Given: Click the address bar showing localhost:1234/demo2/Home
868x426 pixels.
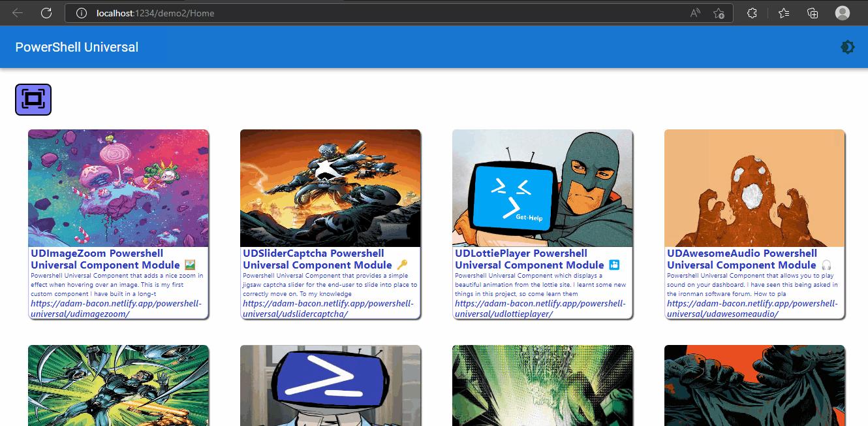Looking at the screenshot, I should click(399, 13).
